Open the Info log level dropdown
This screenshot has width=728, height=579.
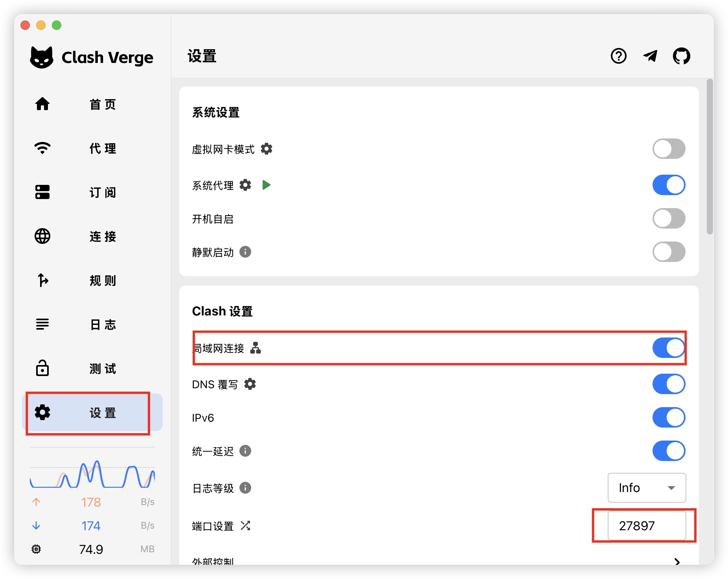647,488
